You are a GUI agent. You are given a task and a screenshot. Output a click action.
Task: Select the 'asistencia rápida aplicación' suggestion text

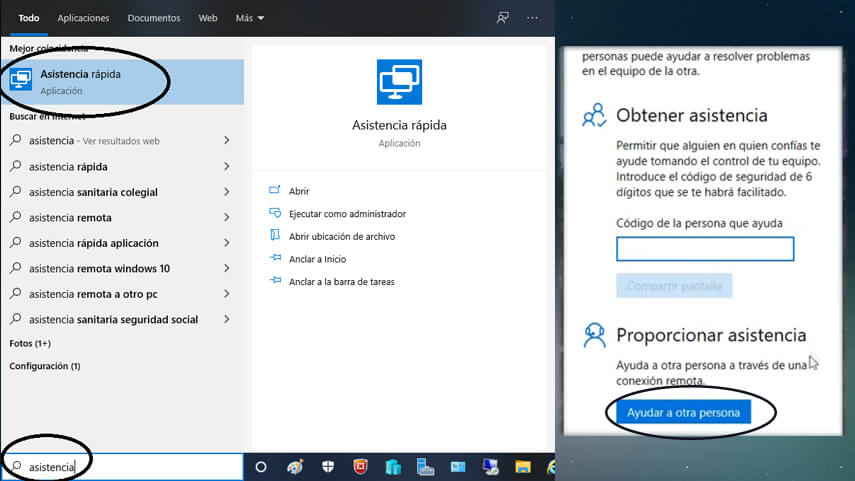(94, 243)
